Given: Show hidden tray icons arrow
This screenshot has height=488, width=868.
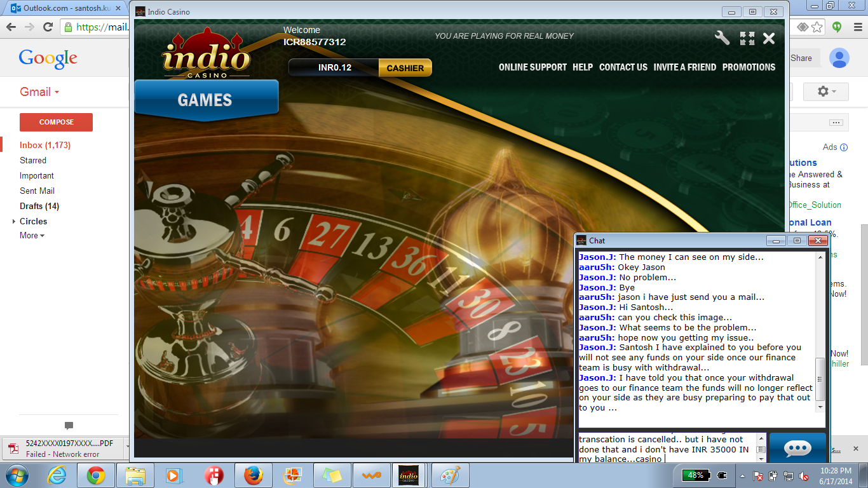Looking at the screenshot, I should coord(742,475).
